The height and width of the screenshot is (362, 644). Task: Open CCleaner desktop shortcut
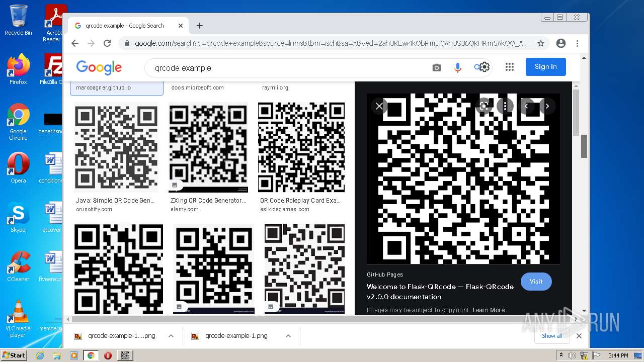pos(18,266)
